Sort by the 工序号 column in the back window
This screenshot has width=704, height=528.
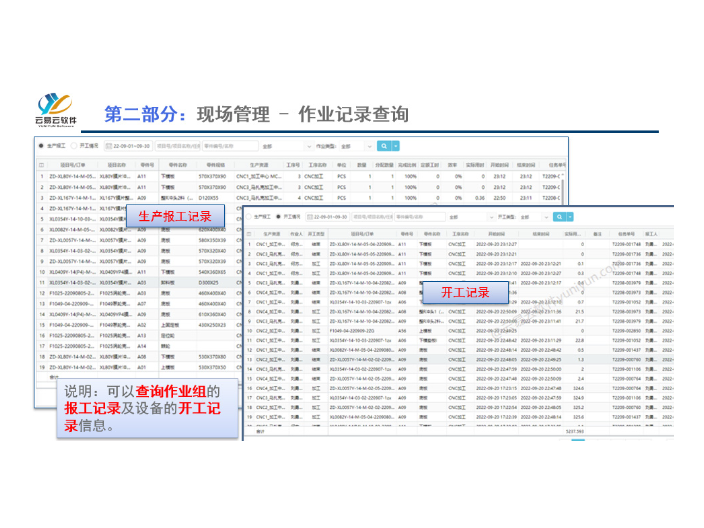(x=293, y=165)
